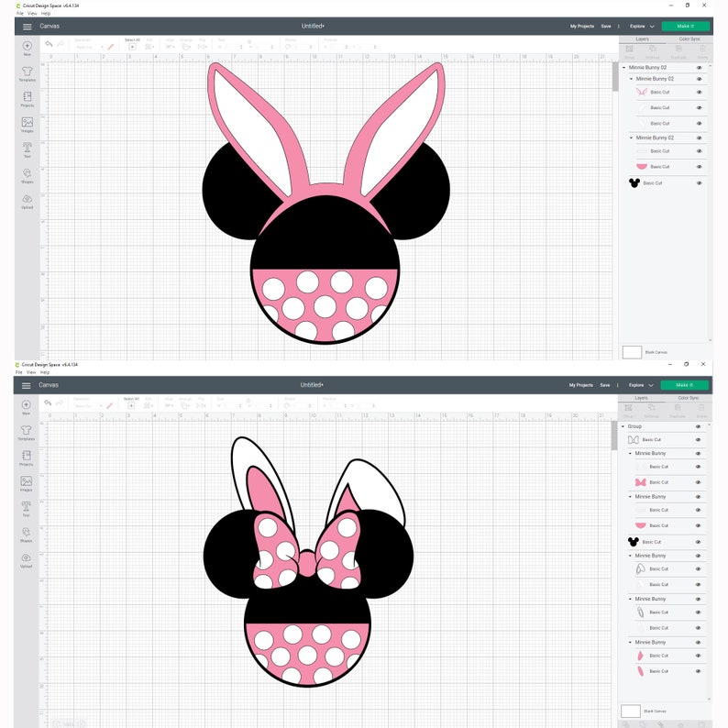Collapse second nested Minnie Bunny 02 subgroup
Image resolution: width=728 pixels, height=728 pixels.
[x=631, y=138]
